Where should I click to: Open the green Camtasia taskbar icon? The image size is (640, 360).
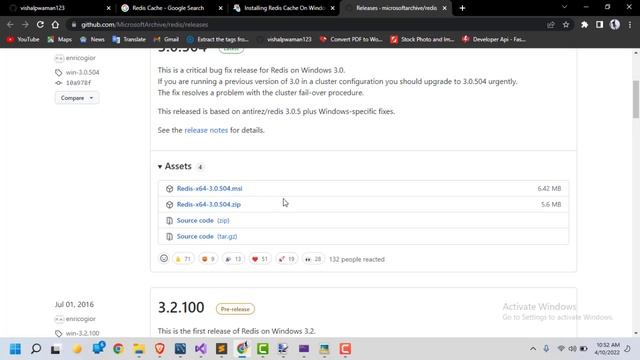(x=263, y=349)
